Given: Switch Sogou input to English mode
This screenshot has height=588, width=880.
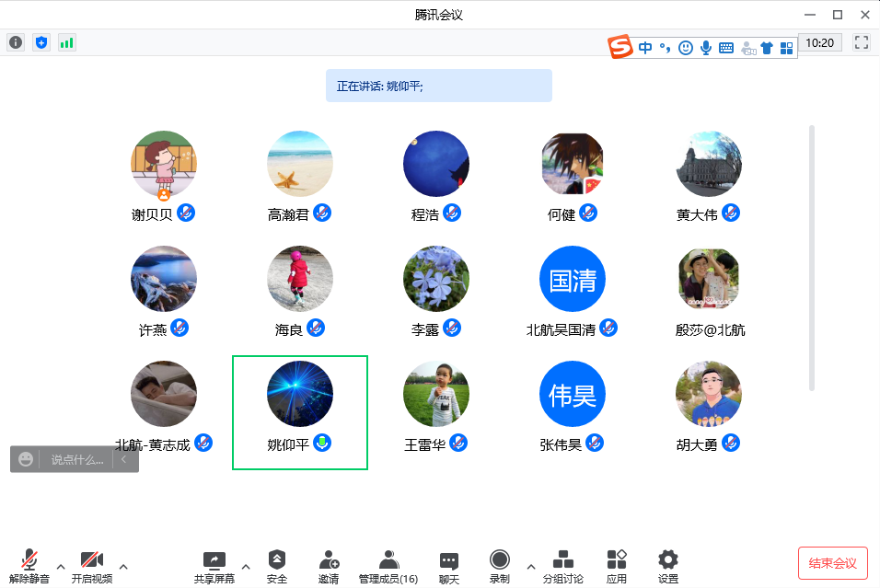Looking at the screenshot, I should click(645, 47).
